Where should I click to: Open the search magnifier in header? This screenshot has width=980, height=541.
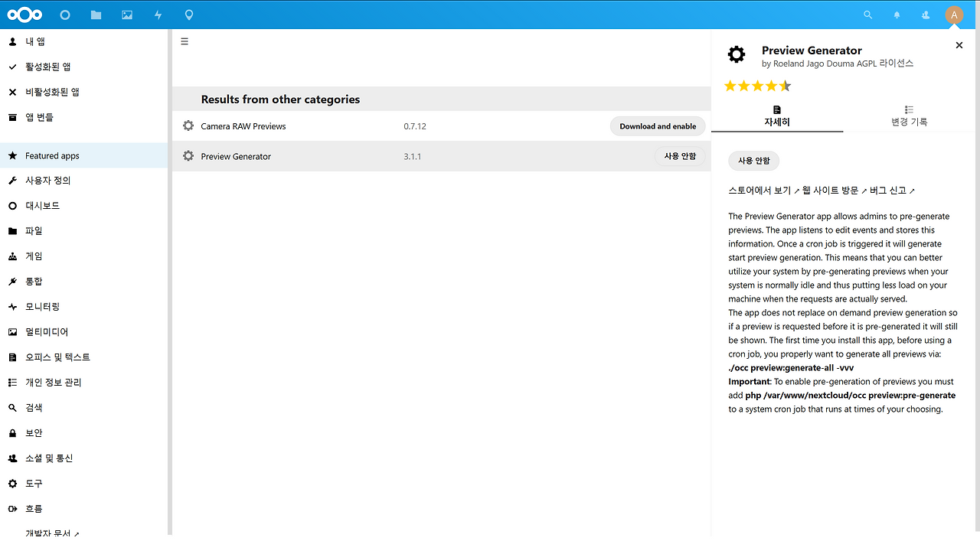(867, 15)
